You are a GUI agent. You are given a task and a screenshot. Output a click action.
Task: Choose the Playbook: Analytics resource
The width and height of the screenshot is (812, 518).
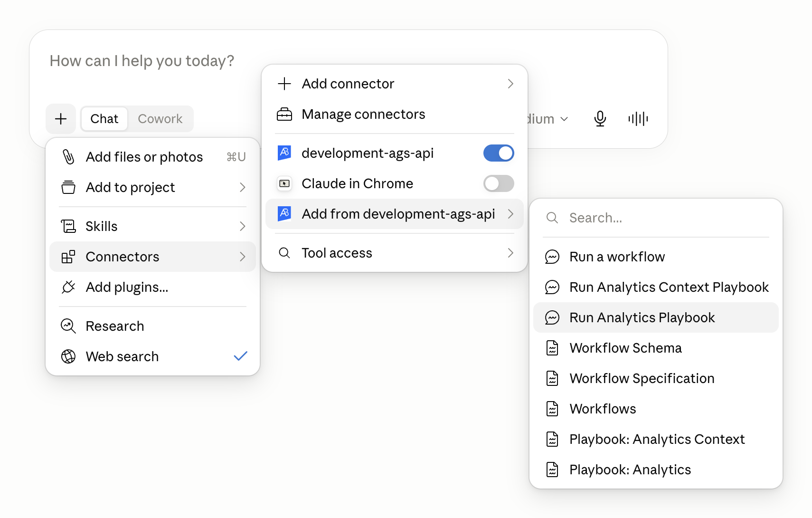pyautogui.click(x=656, y=470)
